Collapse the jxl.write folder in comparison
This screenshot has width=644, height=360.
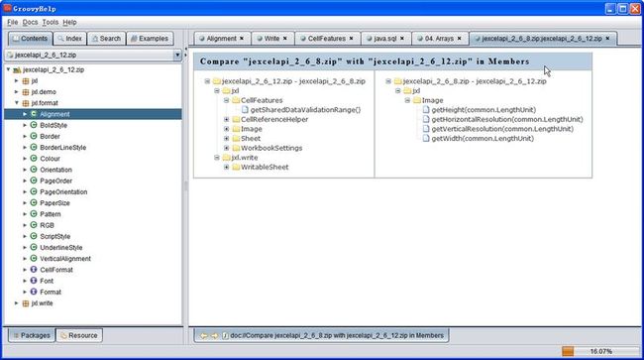coord(217,158)
